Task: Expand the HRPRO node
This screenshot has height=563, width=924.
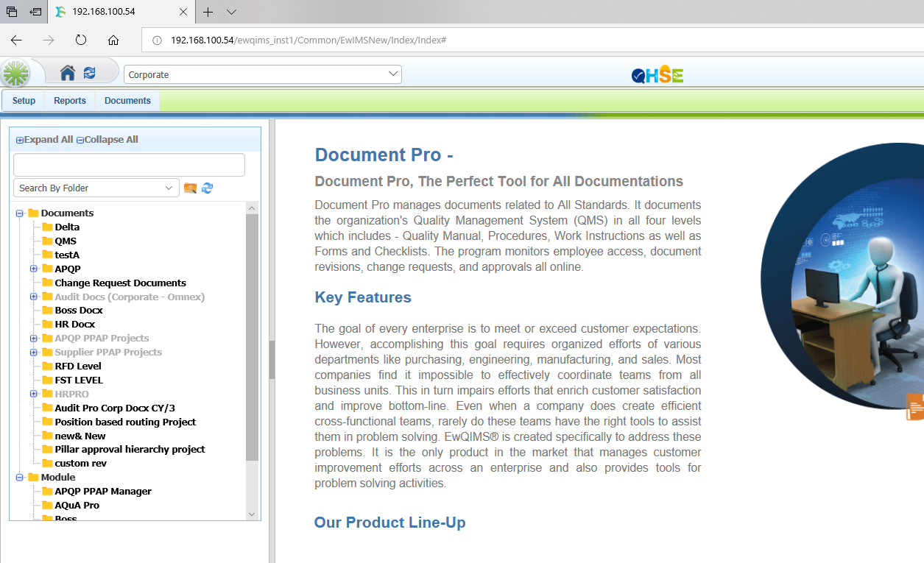Action: 33,394
